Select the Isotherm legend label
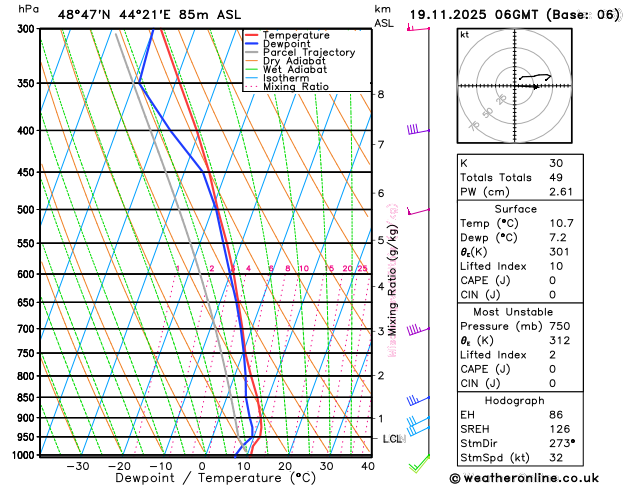 286,78
